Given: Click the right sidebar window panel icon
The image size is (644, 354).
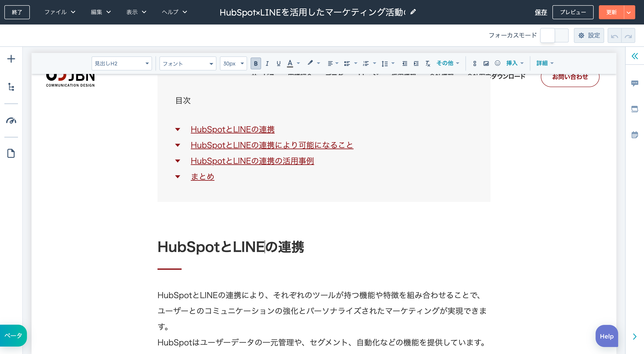Looking at the screenshot, I should pyautogui.click(x=635, y=109).
